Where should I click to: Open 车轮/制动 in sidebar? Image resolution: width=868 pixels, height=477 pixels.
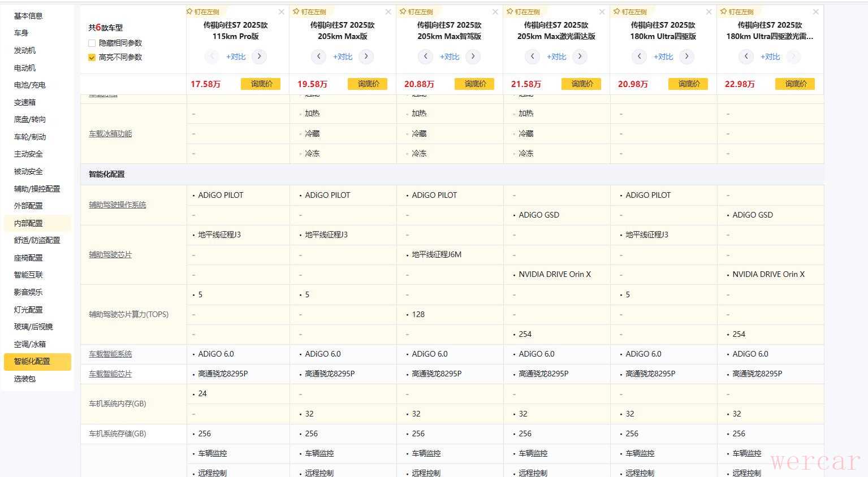click(30, 137)
